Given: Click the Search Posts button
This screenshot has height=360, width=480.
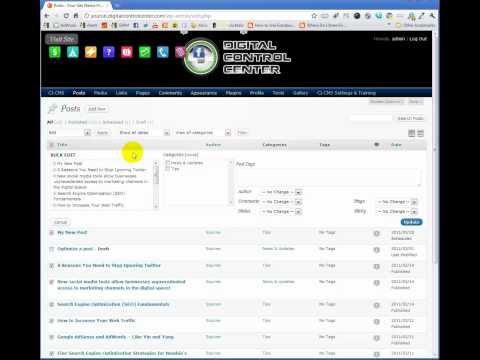Looking at the screenshot, I should pos(410,118).
